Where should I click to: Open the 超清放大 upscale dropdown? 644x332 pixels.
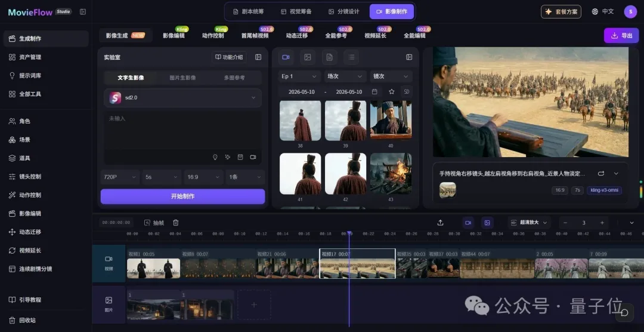coord(529,223)
